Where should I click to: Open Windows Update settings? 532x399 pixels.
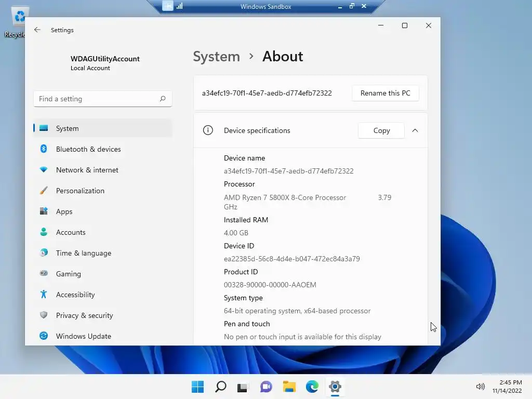(102, 336)
